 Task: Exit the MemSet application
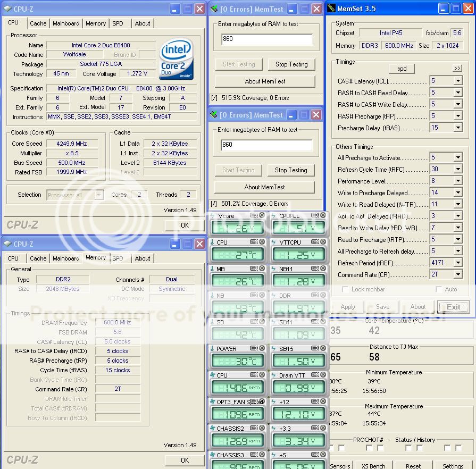453,307
